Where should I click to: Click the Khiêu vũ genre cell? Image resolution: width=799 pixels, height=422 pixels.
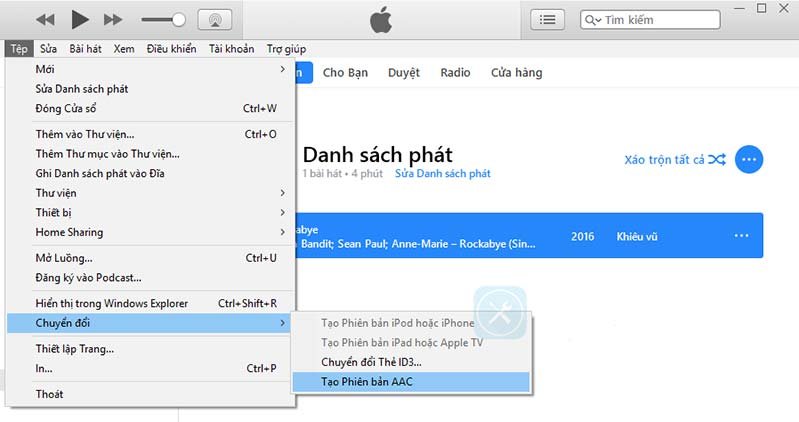637,237
